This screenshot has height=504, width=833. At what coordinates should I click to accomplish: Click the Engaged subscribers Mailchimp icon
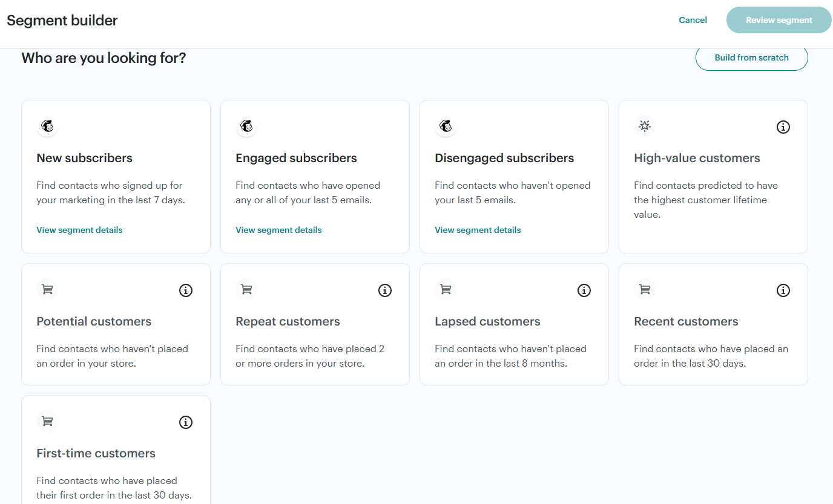pyautogui.click(x=246, y=126)
